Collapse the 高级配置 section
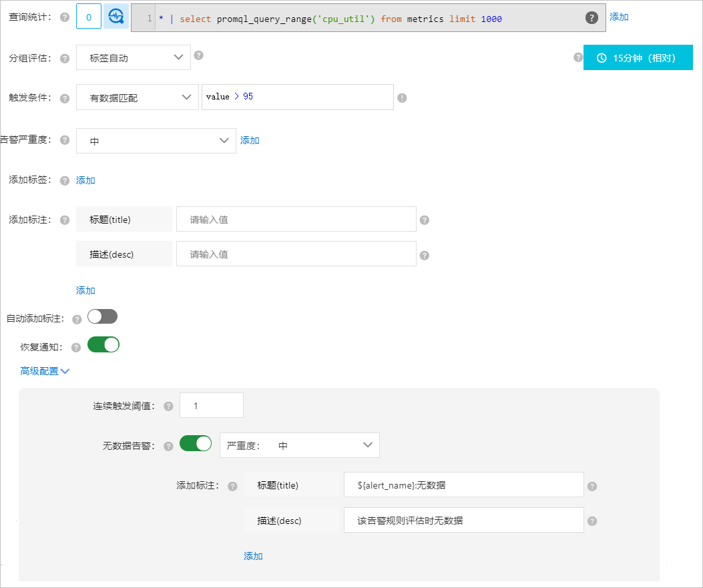Image resolution: width=703 pixels, height=588 pixels. tap(45, 371)
